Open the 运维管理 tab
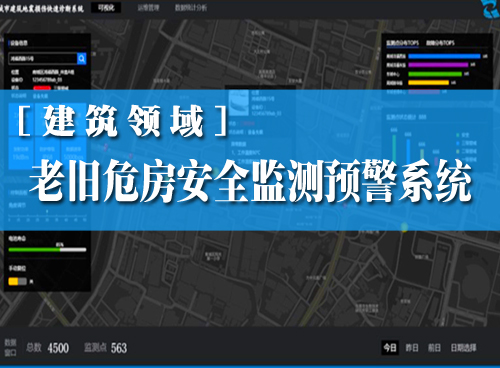500x368 pixels. 148,8
